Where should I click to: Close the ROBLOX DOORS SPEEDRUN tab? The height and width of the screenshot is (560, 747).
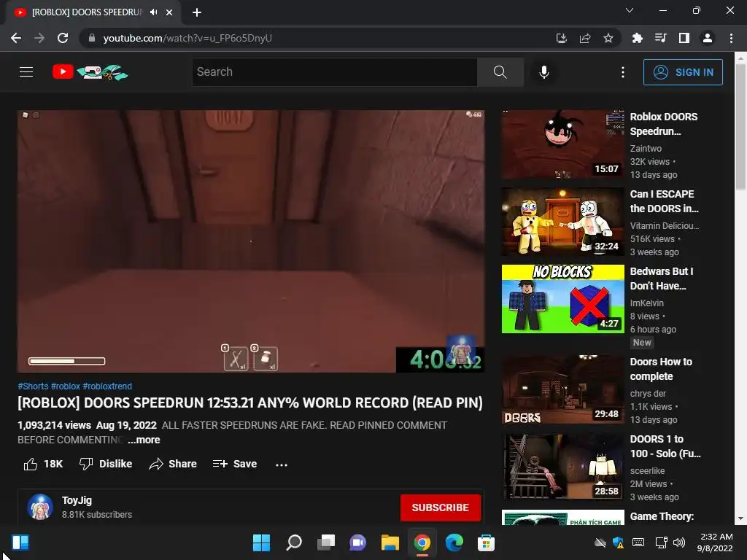click(169, 12)
